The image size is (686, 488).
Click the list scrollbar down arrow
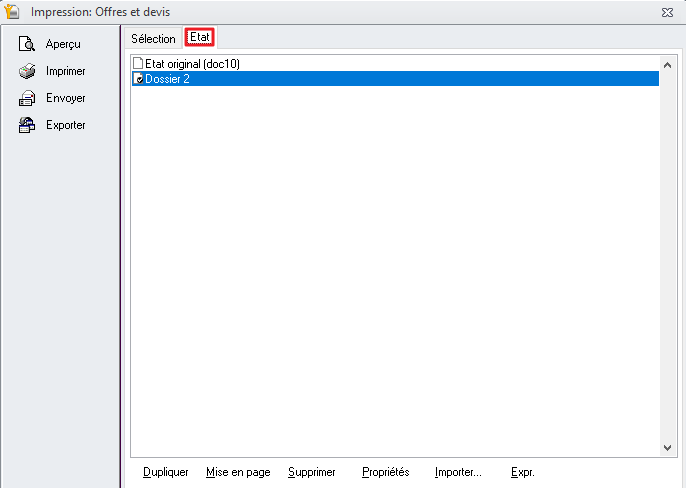coord(668,449)
